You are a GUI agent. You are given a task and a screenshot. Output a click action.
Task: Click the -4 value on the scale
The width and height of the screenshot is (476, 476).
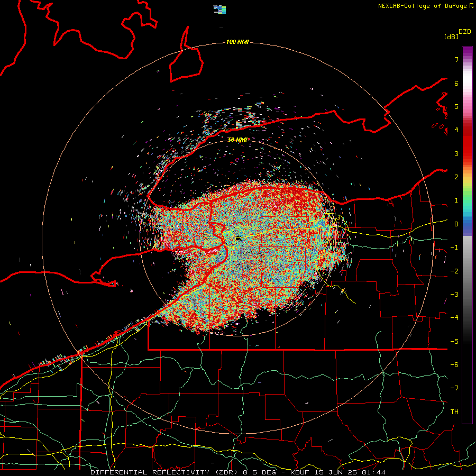pos(454,318)
